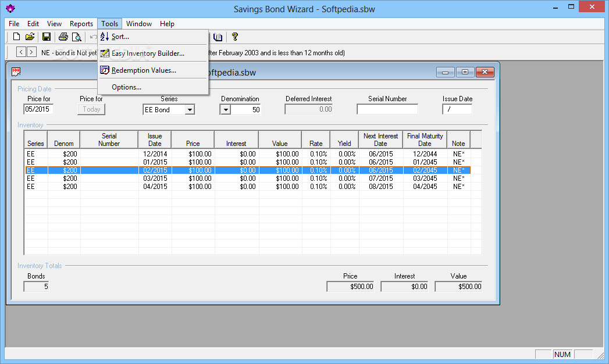
Task: Click the Today price button
Action: pos(91,109)
